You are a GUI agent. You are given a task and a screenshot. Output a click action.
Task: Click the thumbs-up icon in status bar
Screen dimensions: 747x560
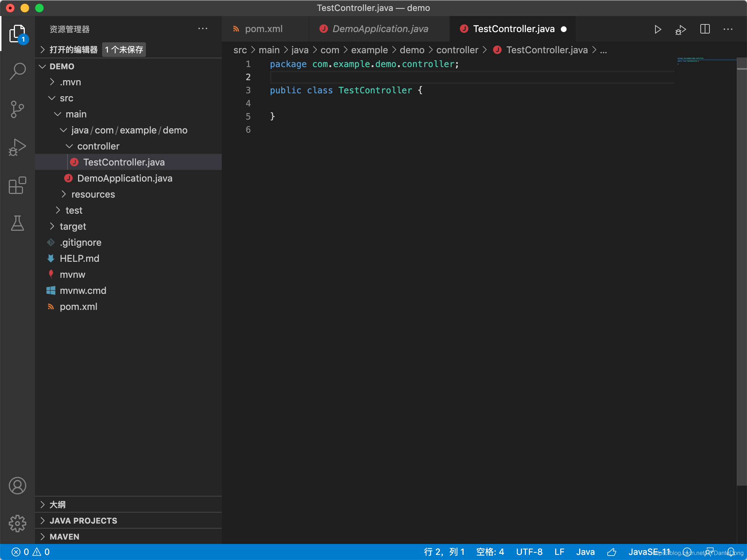[612, 552]
